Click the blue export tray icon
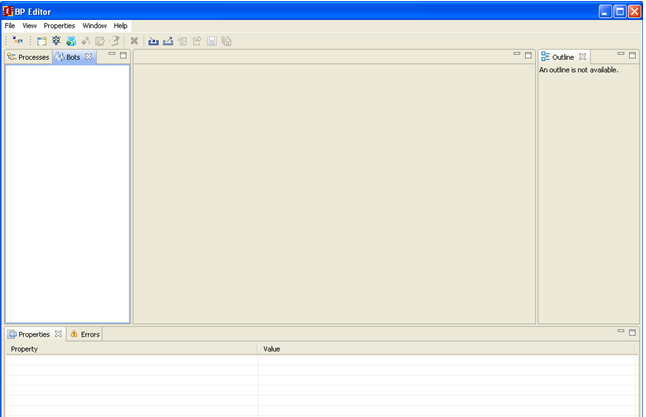 [168, 41]
